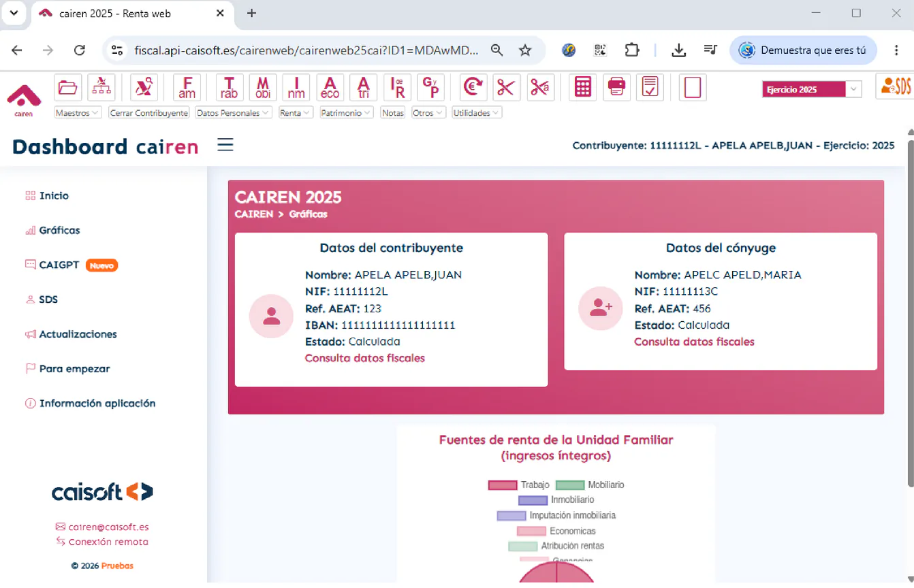This screenshot has height=588, width=914.
Task: Open the Aeco (economic activities) toolbar icon
Action: click(330, 87)
